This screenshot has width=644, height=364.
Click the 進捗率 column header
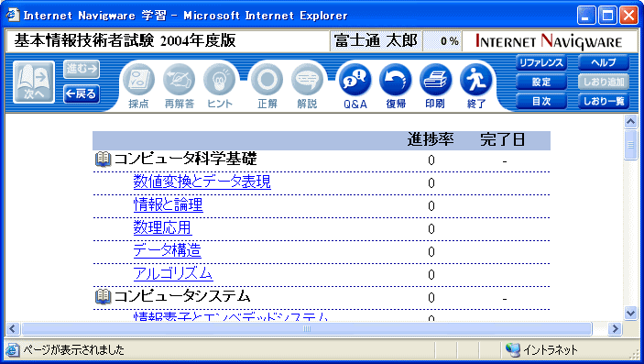pos(431,140)
